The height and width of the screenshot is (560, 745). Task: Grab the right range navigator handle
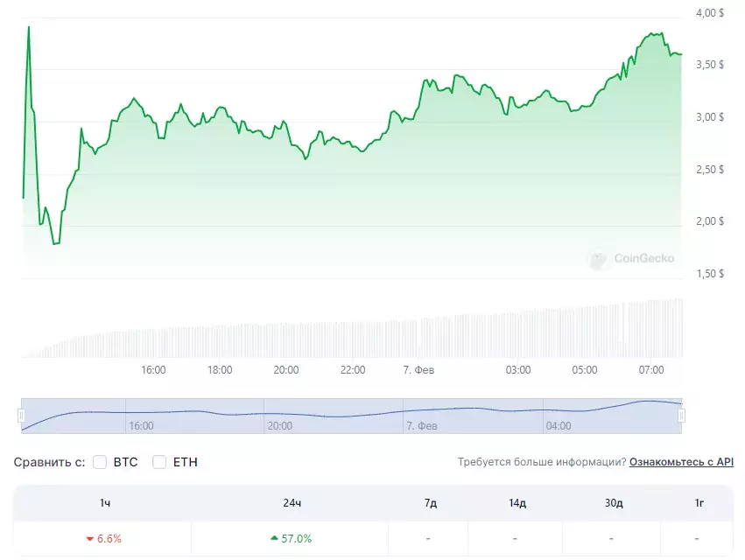point(681,416)
